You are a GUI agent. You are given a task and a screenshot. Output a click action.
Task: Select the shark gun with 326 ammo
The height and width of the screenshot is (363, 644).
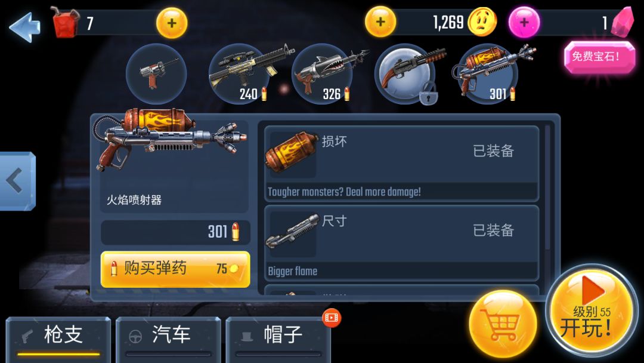pos(323,74)
